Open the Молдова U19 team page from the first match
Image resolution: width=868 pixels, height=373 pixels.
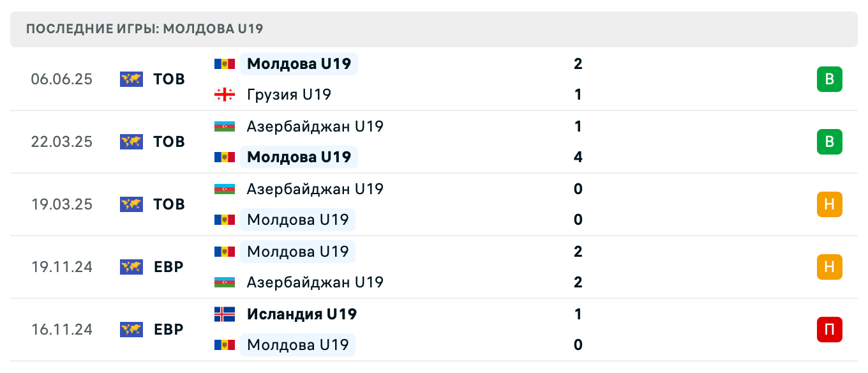click(x=299, y=64)
